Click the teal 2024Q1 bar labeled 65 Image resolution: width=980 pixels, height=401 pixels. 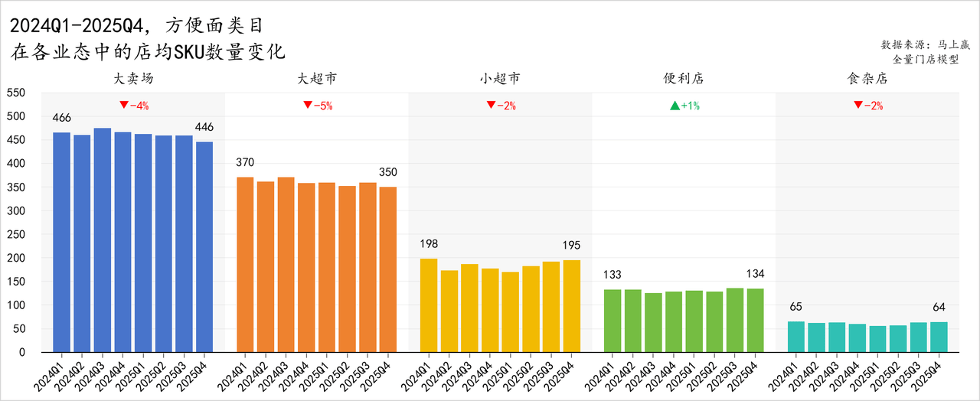[x=796, y=337]
